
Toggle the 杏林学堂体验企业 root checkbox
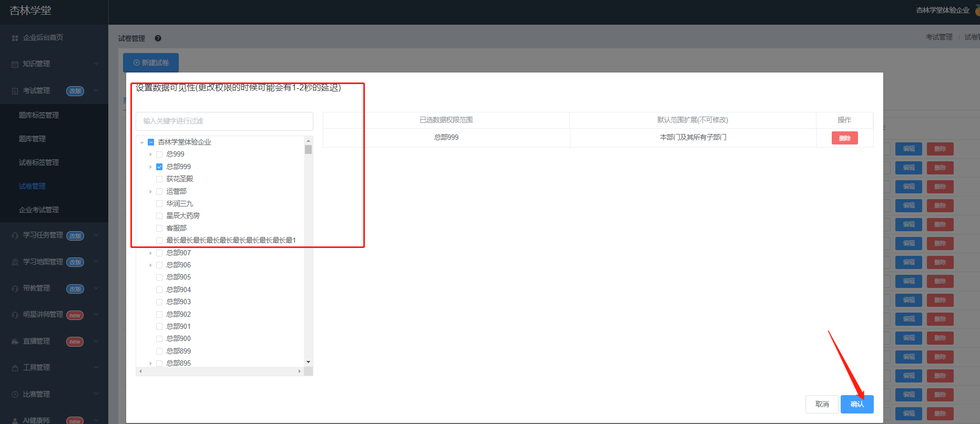click(x=151, y=142)
